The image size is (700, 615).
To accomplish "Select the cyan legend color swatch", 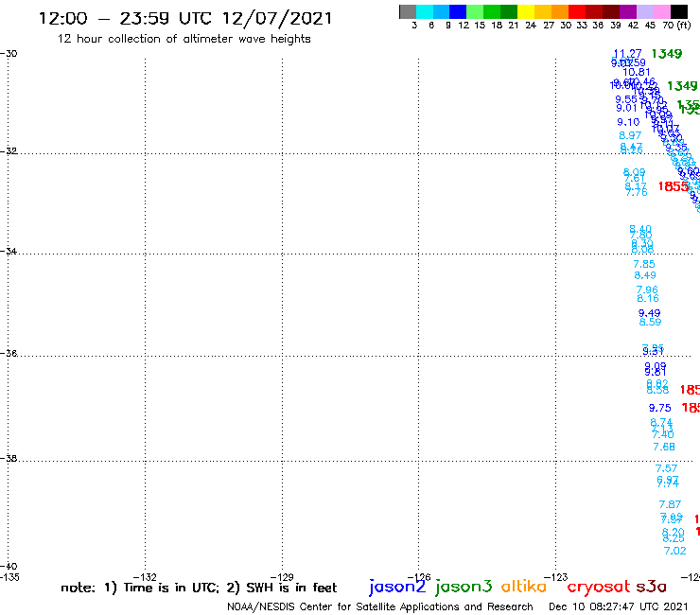I will tap(425, 11).
